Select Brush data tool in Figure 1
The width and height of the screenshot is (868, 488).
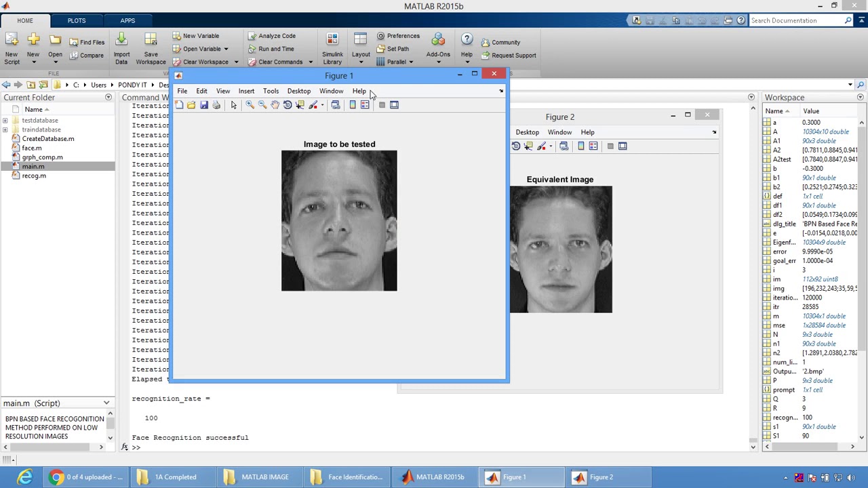tap(313, 105)
